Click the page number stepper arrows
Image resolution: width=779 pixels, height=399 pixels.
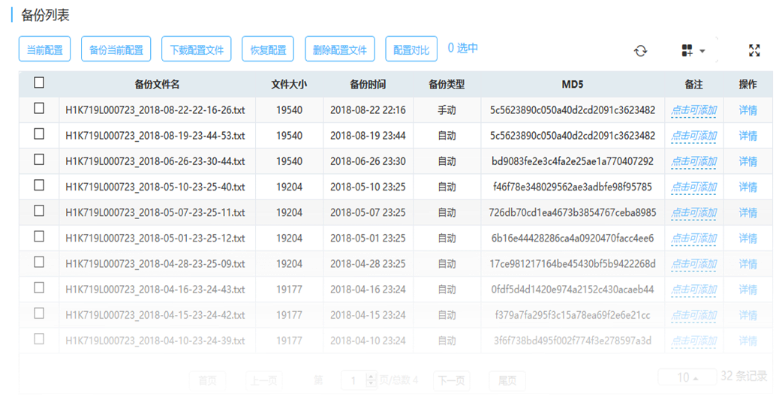pos(371,381)
